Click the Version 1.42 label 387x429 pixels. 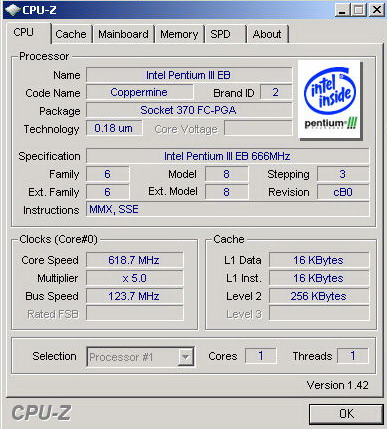coord(337,385)
